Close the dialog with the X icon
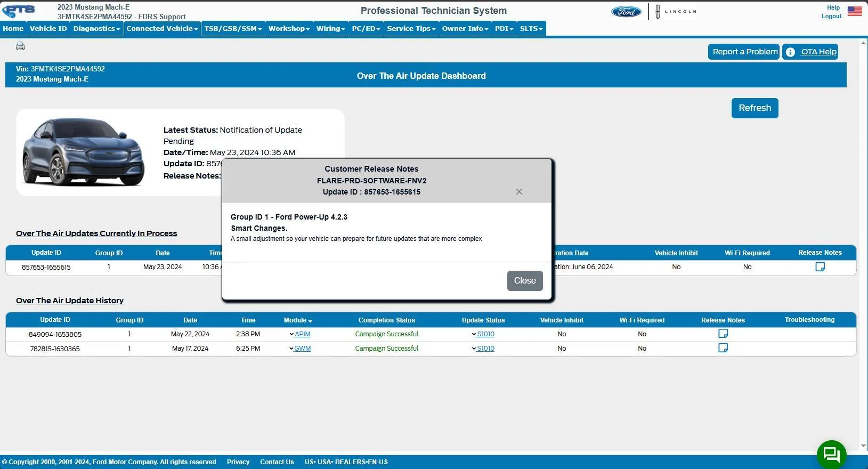Viewport: 868px width, 469px height. tap(519, 192)
